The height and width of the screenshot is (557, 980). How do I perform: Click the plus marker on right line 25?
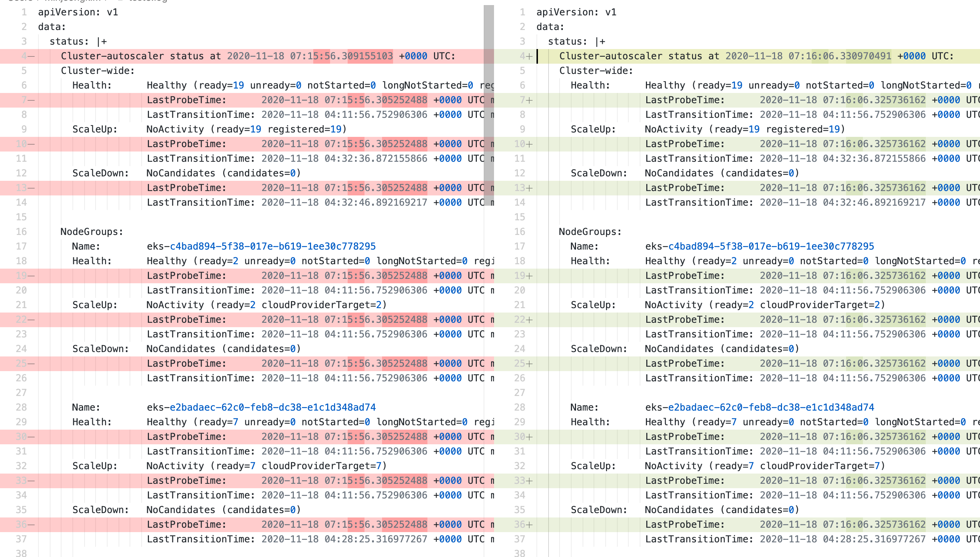pos(530,364)
